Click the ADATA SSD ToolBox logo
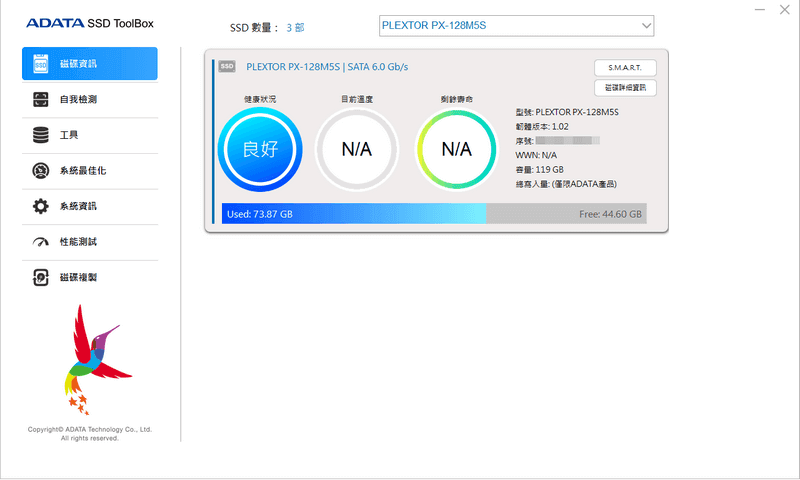This screenshot has height=480, width=800. pos(90,23)
